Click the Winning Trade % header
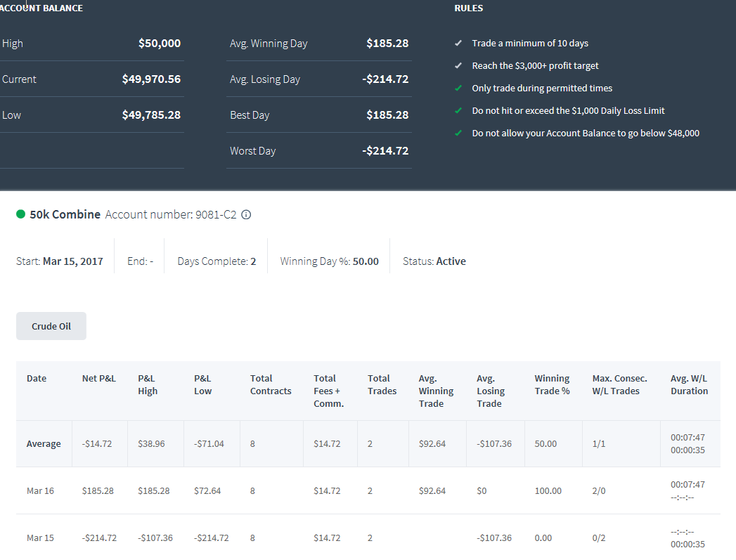736x560 pixels. click(x=552, y=384)
